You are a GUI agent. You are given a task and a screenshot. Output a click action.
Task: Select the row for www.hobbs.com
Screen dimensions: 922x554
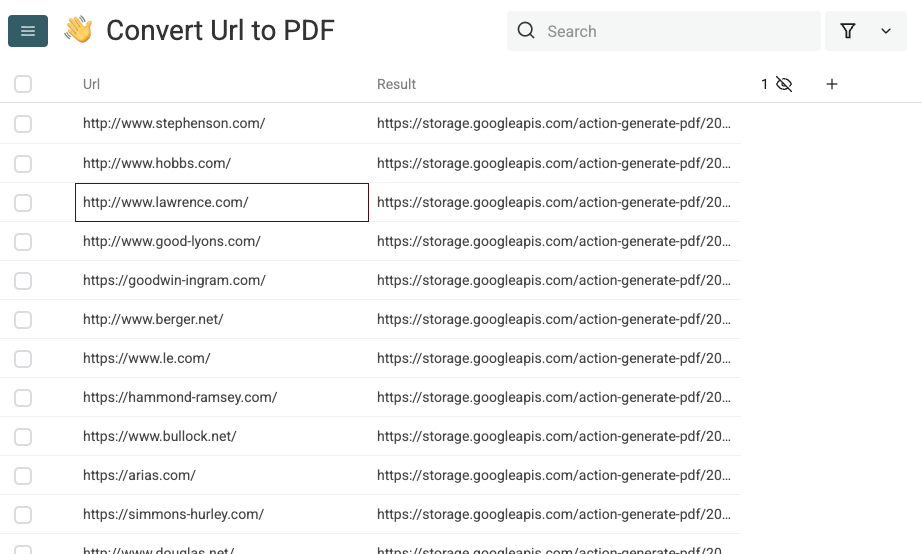(23, 163)
